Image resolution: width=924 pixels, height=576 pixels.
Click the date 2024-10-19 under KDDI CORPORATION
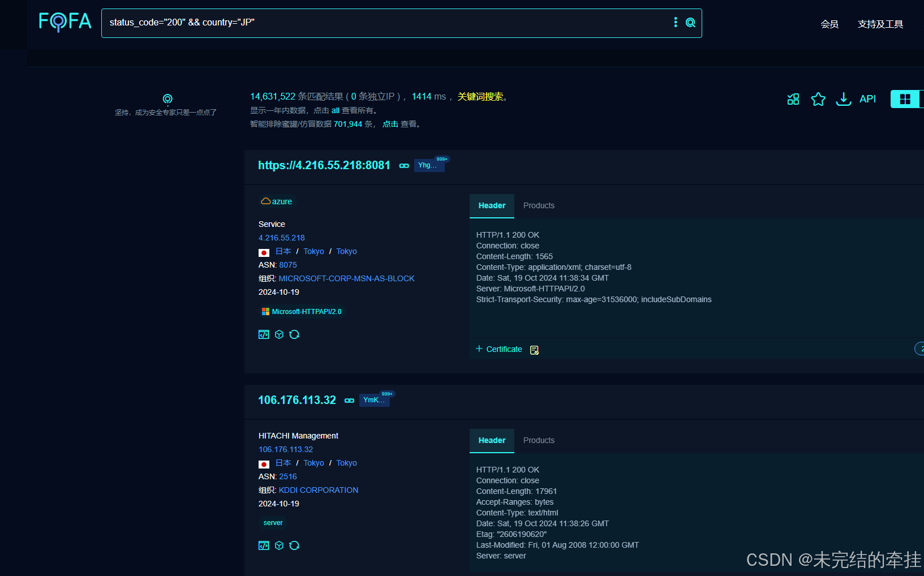click(x=279, y=504)
